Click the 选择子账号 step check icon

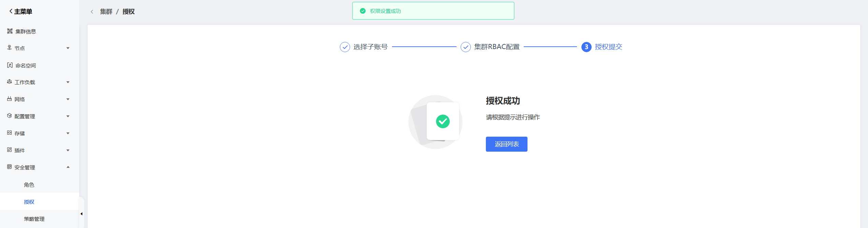coord(345,47)
